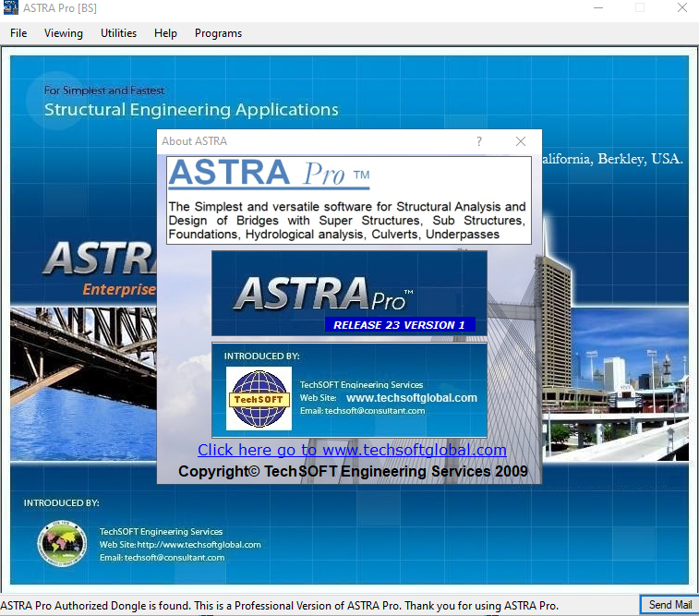
Task: Open the Programs menu
Action: 218,33
